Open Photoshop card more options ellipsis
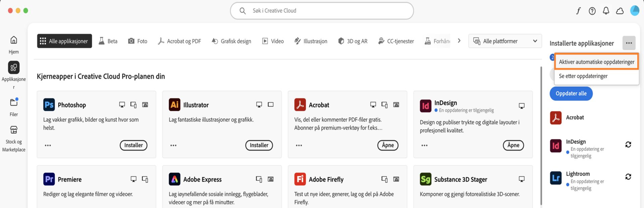This screenshot has height=208, width=644. pyautogui.click(x=48, y=145)
